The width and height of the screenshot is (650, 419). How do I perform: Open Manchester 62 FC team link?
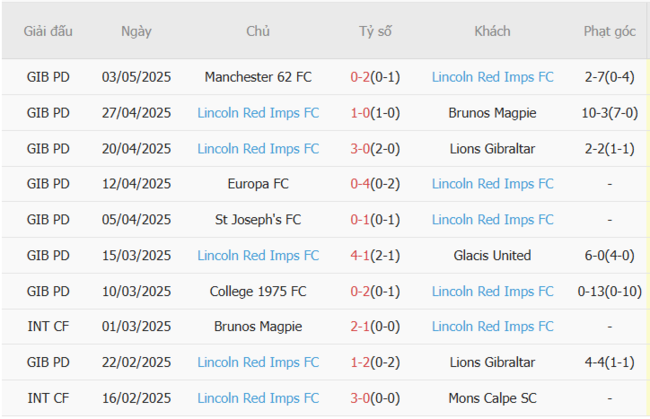click(x=258, y=77)
